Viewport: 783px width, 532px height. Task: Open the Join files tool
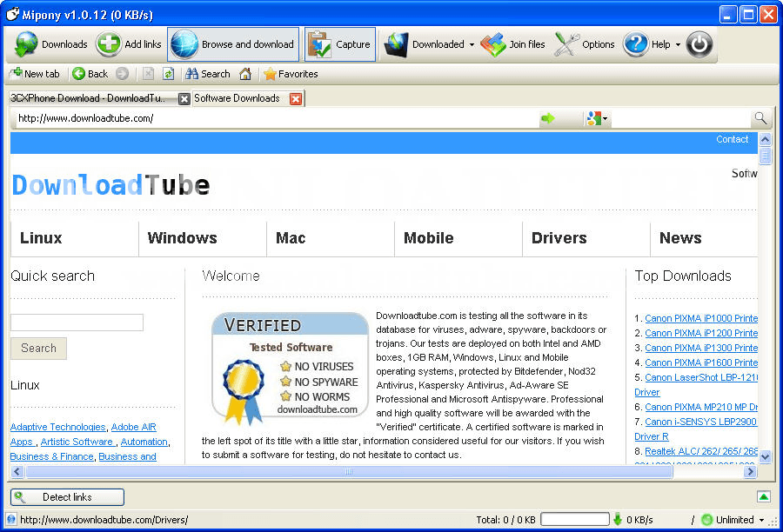tap(513, 44)
